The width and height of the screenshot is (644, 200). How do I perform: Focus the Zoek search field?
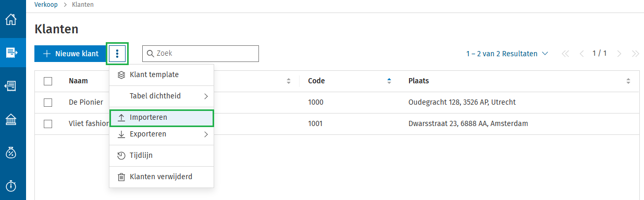point(201,54)
